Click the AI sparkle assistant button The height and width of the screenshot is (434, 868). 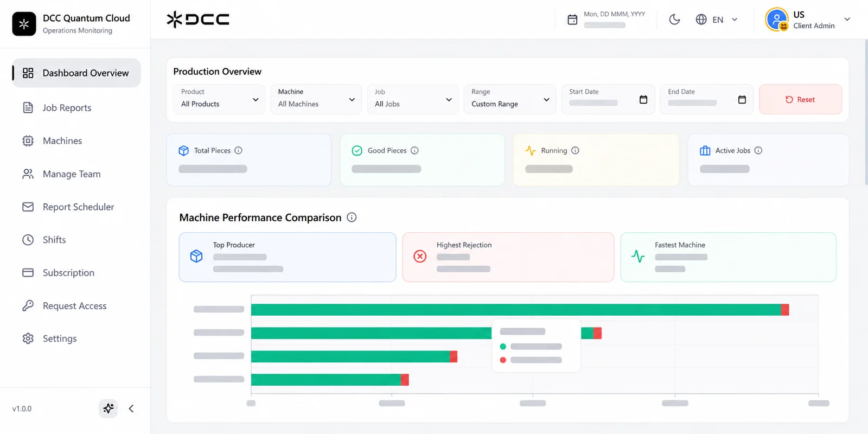(108, 409)
